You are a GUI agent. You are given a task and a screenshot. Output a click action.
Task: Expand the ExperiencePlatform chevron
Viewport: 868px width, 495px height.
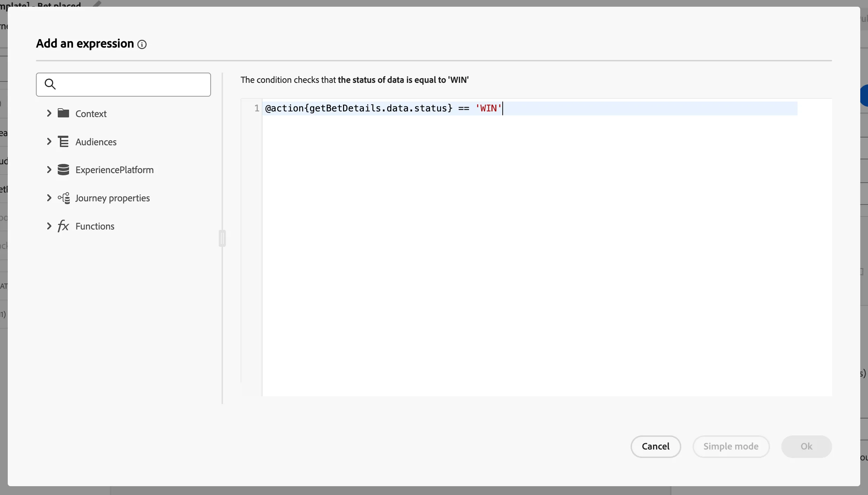tap(49, 170)
